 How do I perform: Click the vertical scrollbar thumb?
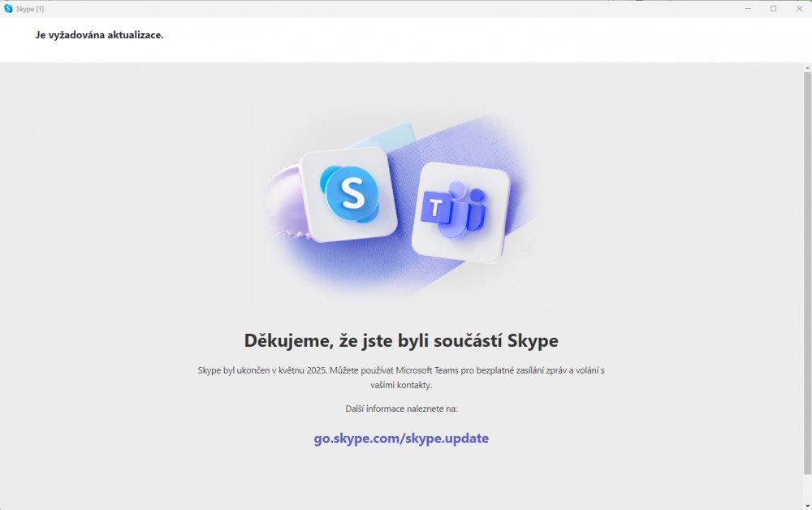(807, 268)
